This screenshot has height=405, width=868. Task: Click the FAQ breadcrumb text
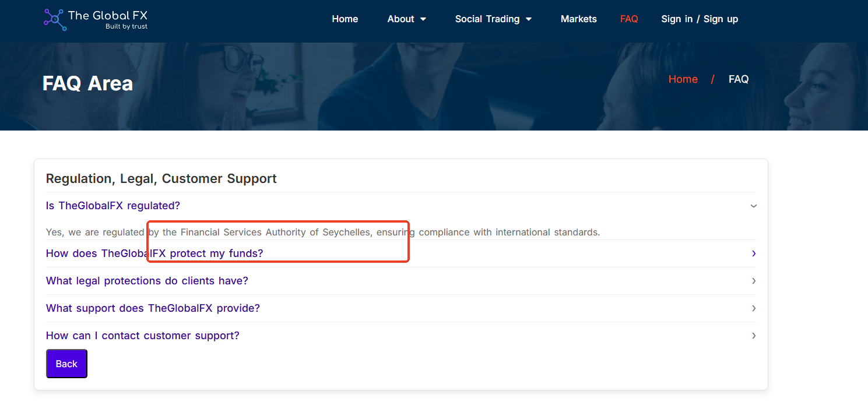pyautogui.click(x=739, y=79)
